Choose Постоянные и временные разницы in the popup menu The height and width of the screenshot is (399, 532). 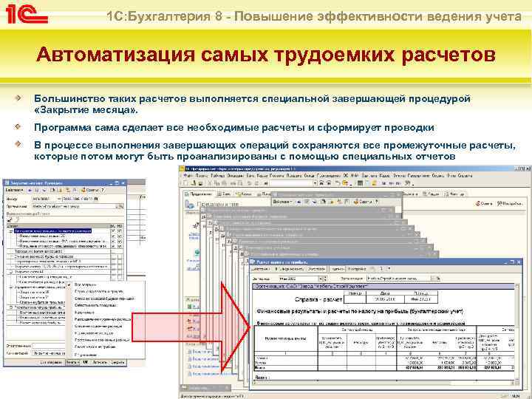coord(102,340)
